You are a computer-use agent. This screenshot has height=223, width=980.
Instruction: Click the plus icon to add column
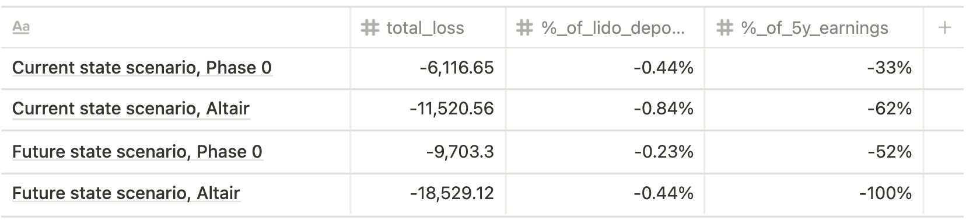944,27
